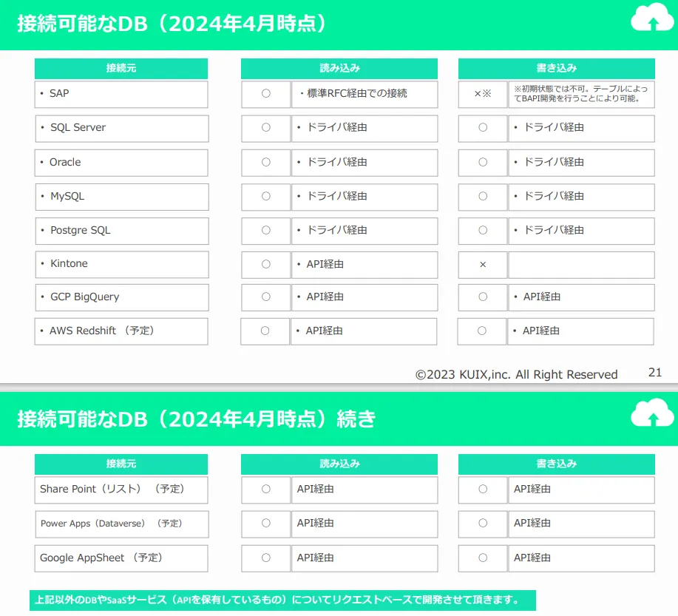678x616 pixels.
Task: Select the Postgre SQL source cell
Action: (x=121, y=231)
